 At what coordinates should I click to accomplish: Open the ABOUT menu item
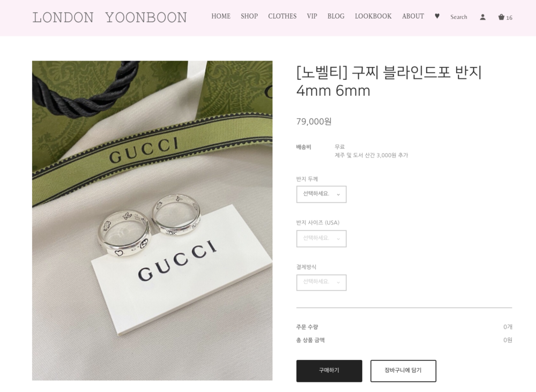413,17
